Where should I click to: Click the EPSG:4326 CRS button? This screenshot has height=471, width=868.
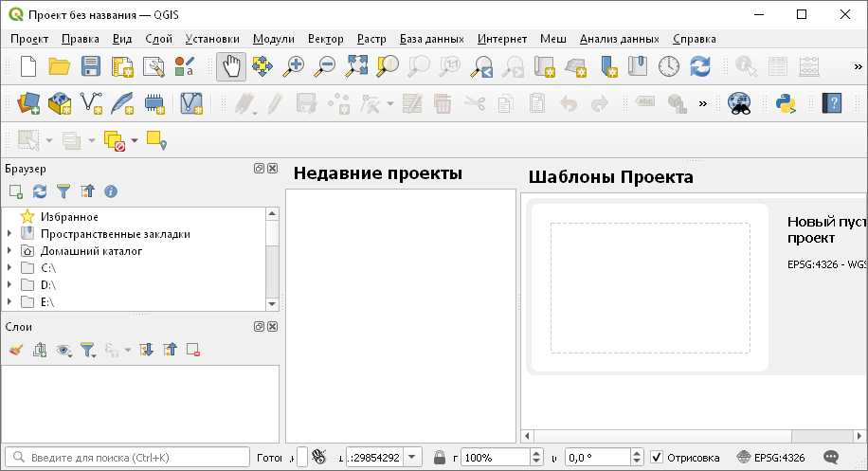(x=770, y=457)
